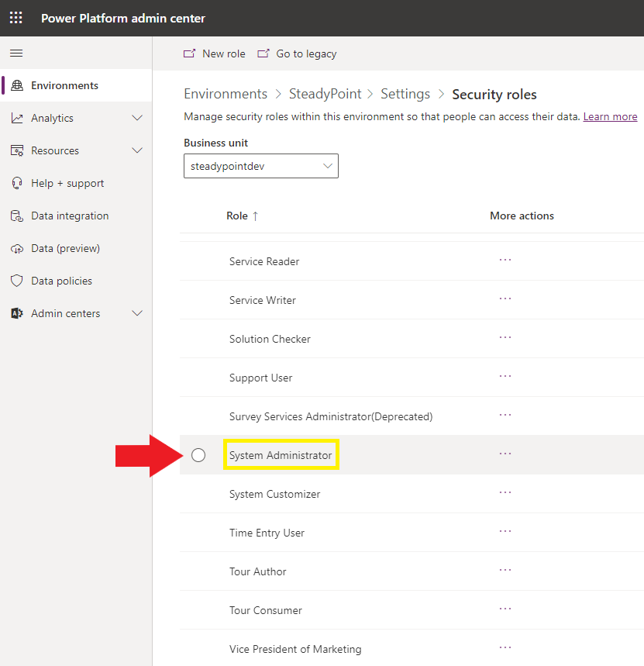
Task: Click the Admin centers icon
Action: 17,313
